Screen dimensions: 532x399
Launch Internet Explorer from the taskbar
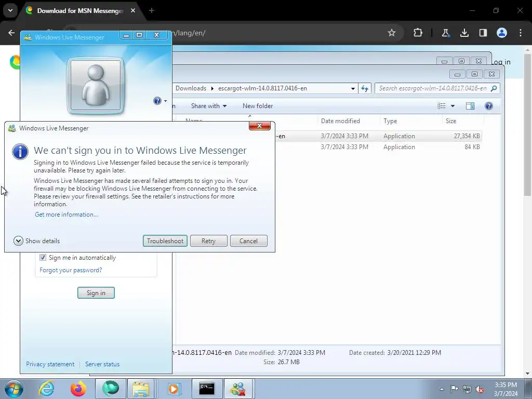tap(46, 389)
